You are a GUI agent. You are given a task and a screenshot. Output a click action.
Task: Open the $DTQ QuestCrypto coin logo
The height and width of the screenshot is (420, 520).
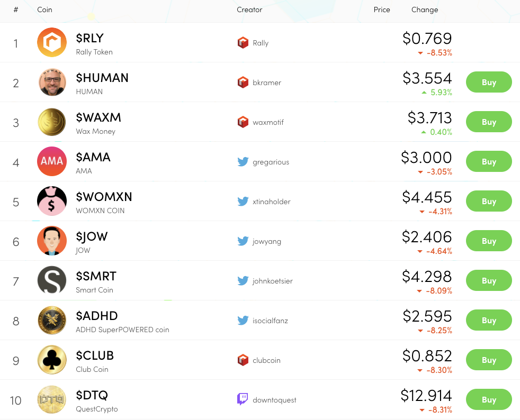click(x=52, y=400)
